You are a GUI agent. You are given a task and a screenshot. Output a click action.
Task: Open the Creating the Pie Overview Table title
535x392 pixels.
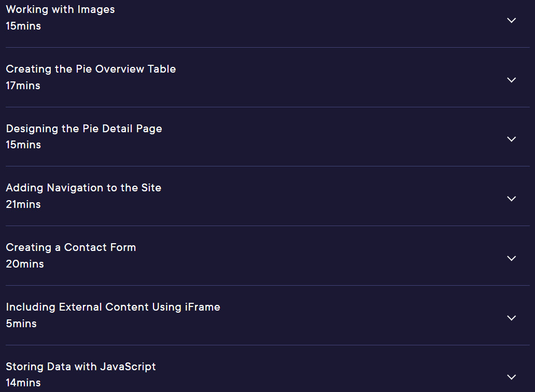tap(91, 69)
